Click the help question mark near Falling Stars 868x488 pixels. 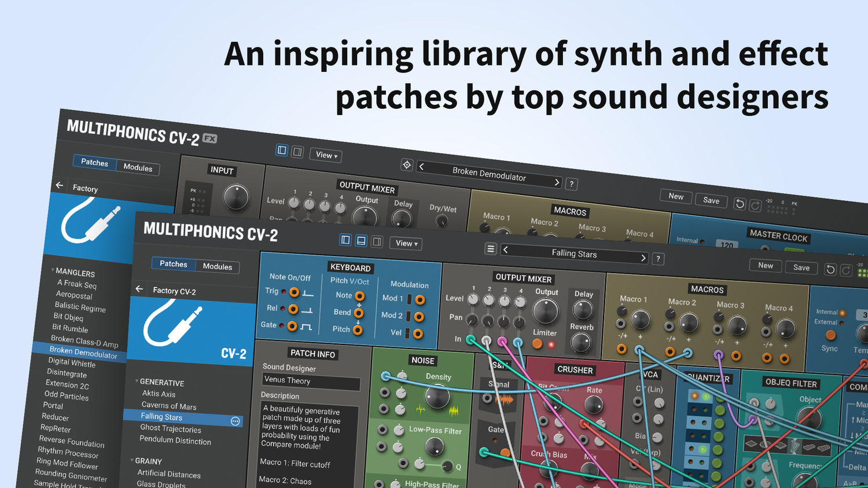point(658,259)
